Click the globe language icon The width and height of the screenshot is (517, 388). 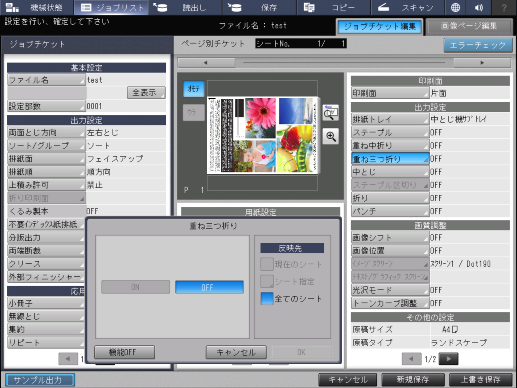455,7
